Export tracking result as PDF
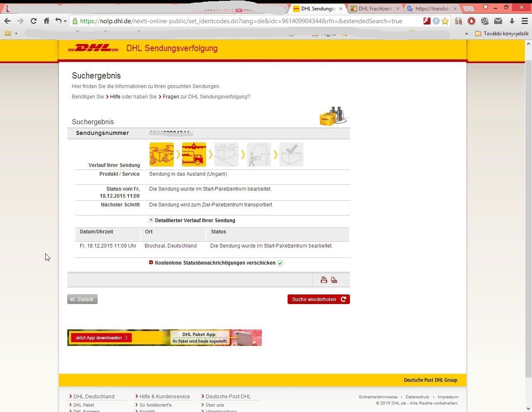Image resolution: width=532 pixels, height=412 pixels. 334,280
